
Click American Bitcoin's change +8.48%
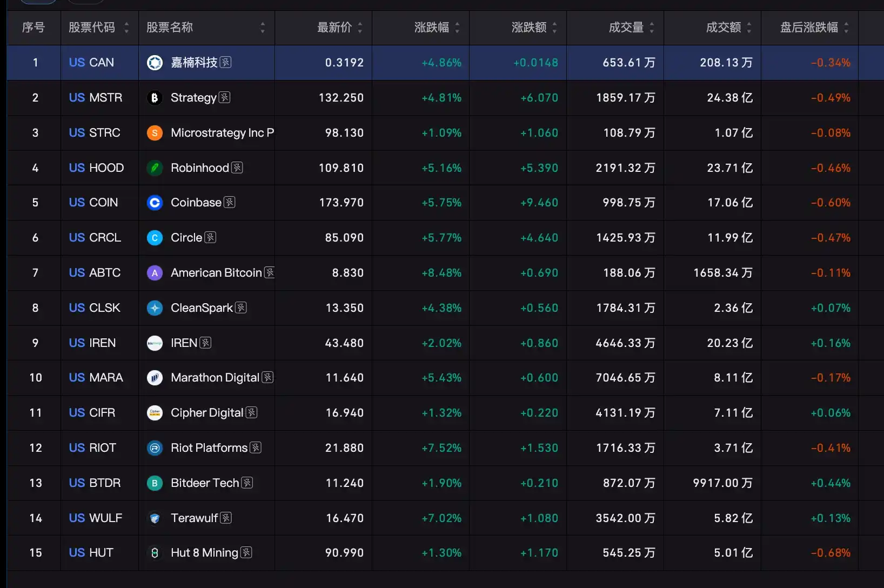pos(441,273)
